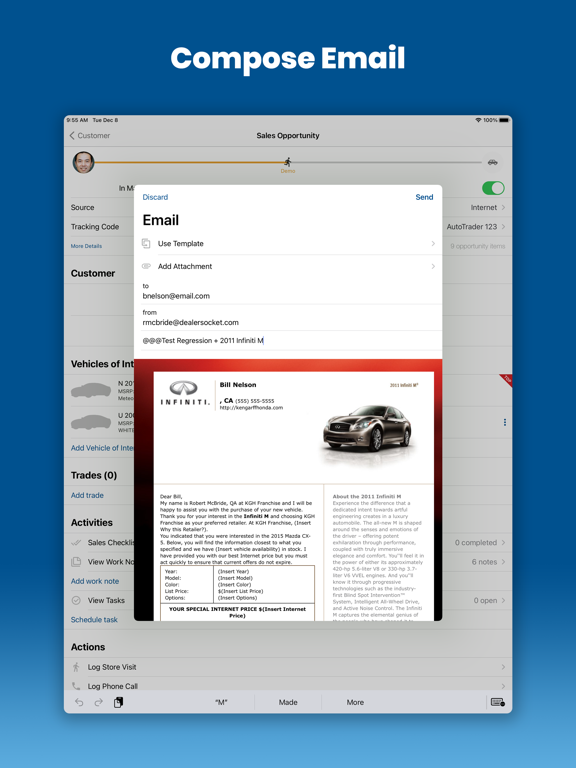This screenshot has height=768, width=576.
Task: Focus the email subject line field
Action: [288, 340]
